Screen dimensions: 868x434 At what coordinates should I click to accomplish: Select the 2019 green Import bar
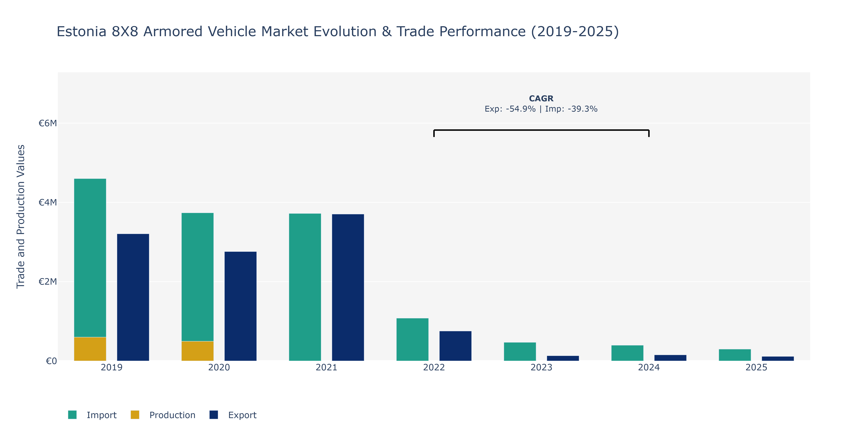click(x=90, y=258)
